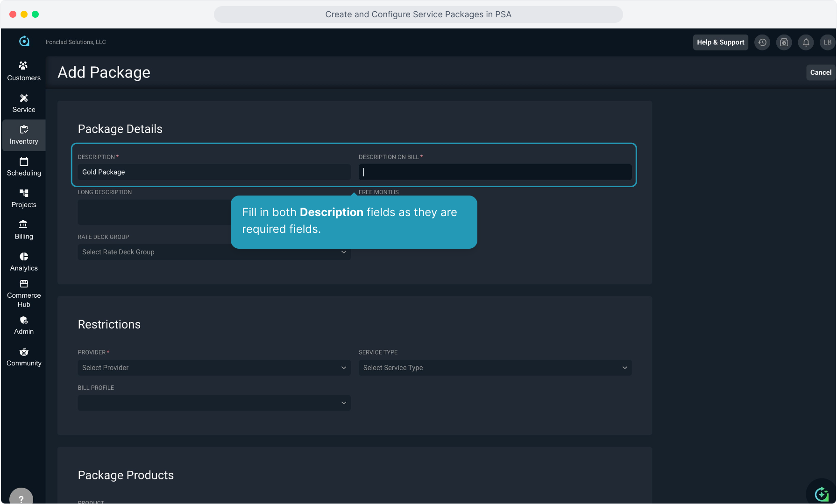Click into the Description on Bill field
The width and height of the screenshot is (837, 504).
pyautogui.click(x=495, y=172)
